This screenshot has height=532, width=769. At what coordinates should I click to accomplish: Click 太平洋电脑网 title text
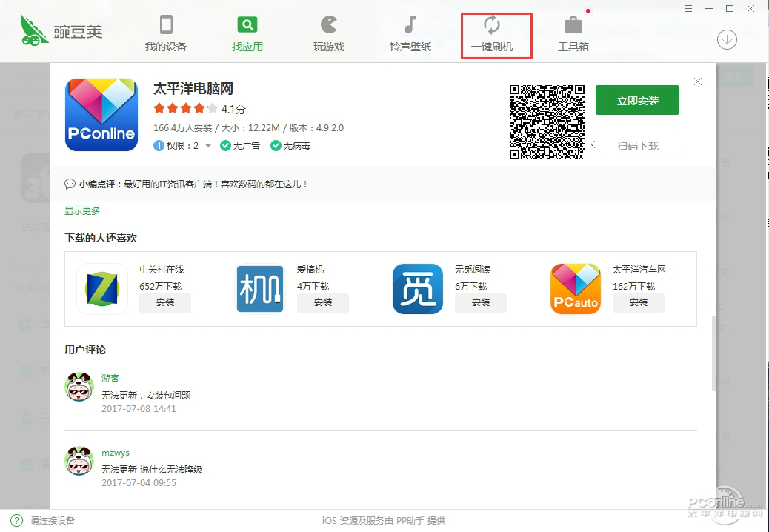click(193, 89)
